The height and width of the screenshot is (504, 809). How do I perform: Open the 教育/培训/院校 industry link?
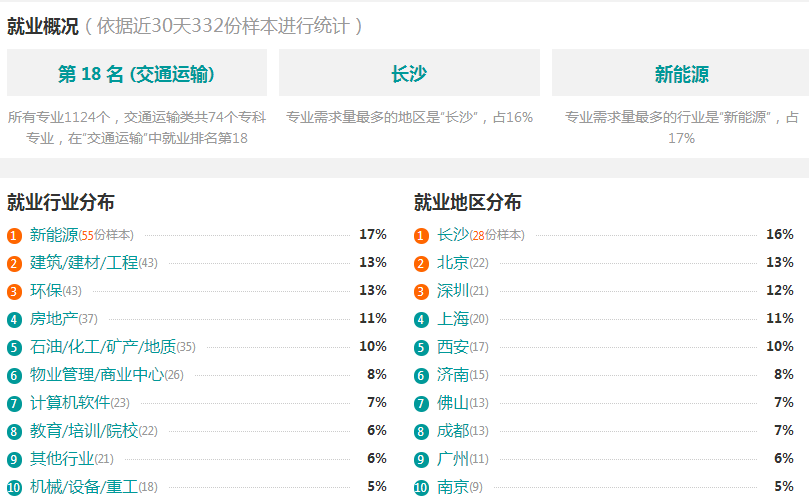(x=84, y=430)
